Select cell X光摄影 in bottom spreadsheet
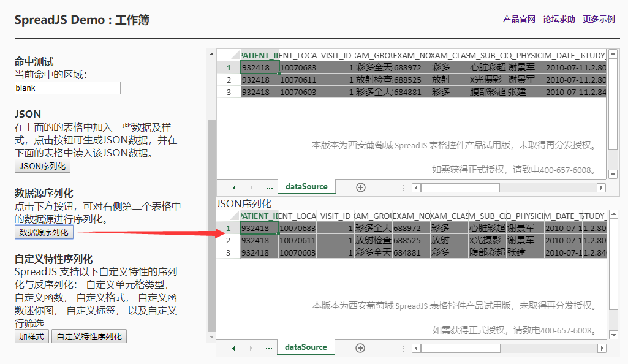Viewport: 628px width, 364px height. click(x=487, y=240)
